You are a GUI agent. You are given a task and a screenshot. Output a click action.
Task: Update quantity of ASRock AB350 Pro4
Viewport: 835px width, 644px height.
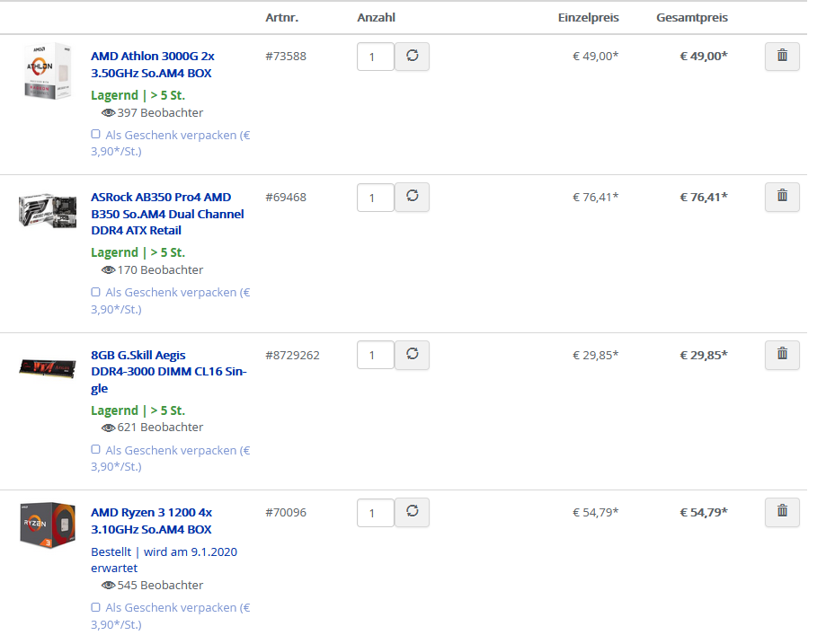413,197
